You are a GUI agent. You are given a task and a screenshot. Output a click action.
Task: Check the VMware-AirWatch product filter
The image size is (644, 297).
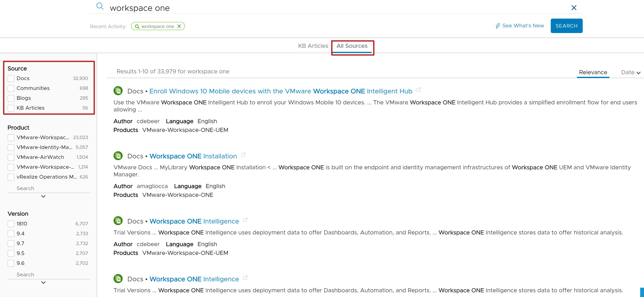pos(11,157)
